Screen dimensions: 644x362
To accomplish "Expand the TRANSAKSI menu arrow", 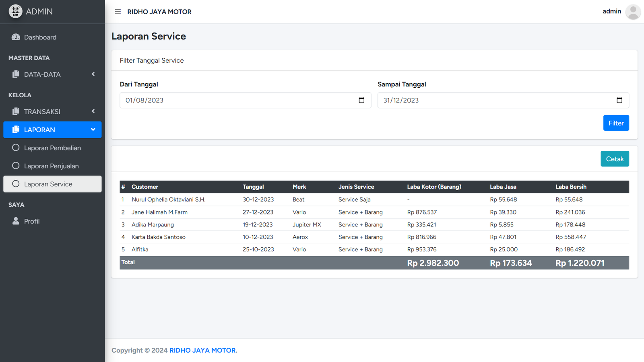I will pyautogui.click(x=93, y=111).
